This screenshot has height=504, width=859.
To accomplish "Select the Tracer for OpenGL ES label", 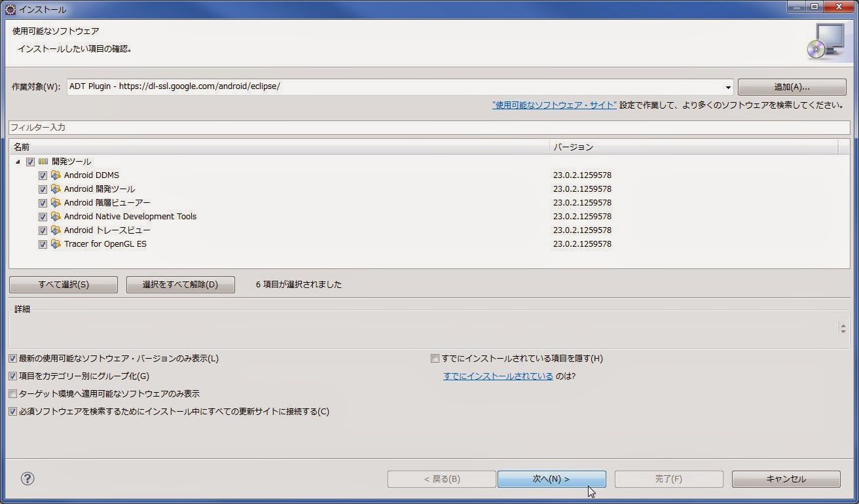I will coord(105,244).
